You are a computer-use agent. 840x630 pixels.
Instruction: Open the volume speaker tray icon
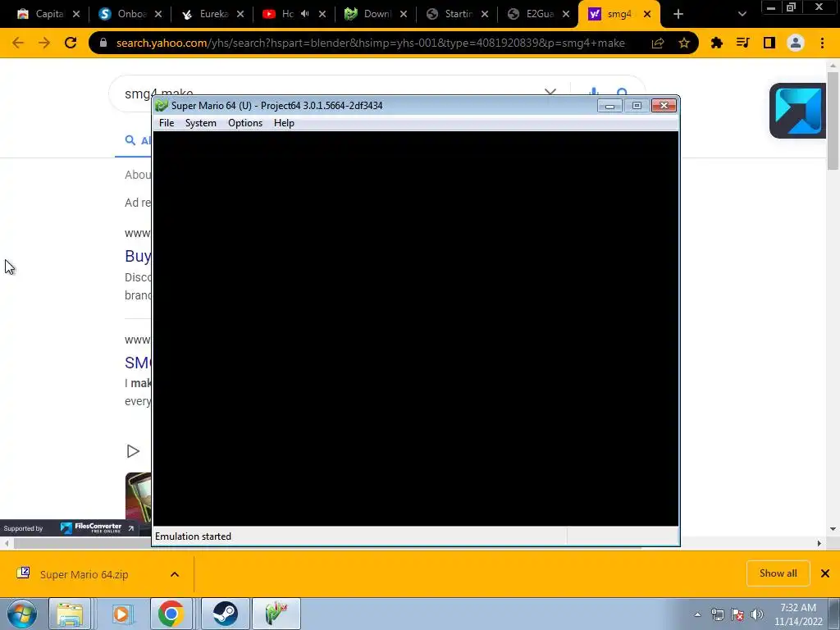click(x=756, y=614)
